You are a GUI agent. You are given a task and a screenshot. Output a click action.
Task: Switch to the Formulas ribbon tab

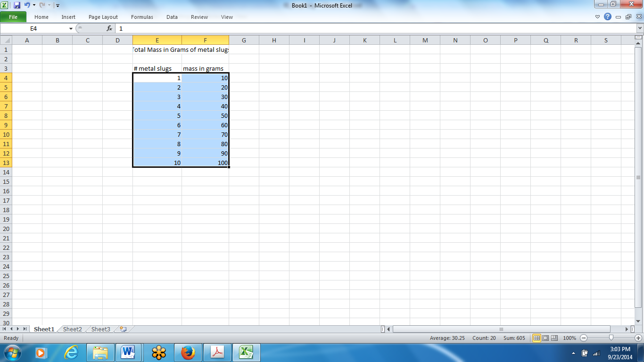141,17
